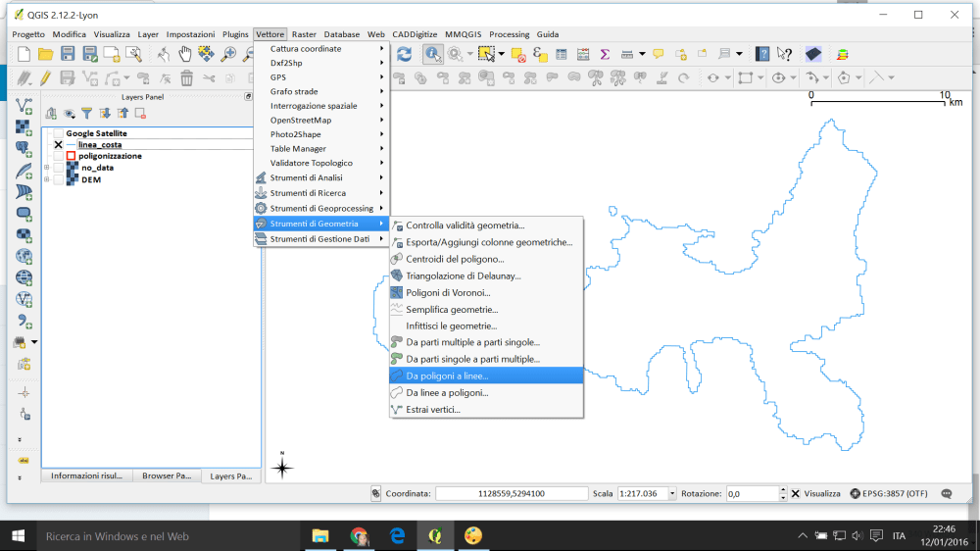This screenshot has width=980, height=551.
Task: Expand the DEM layer tree
Action: 46,179
